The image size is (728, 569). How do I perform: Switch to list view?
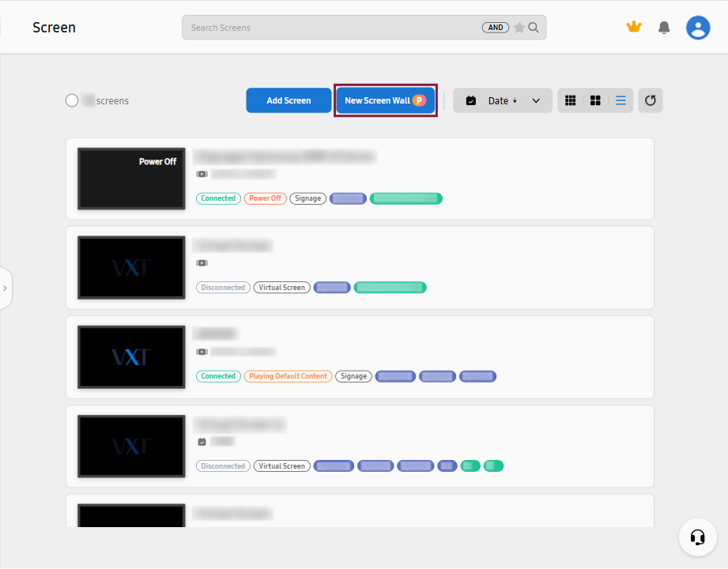pyautogui.click(x=620, y=100)
